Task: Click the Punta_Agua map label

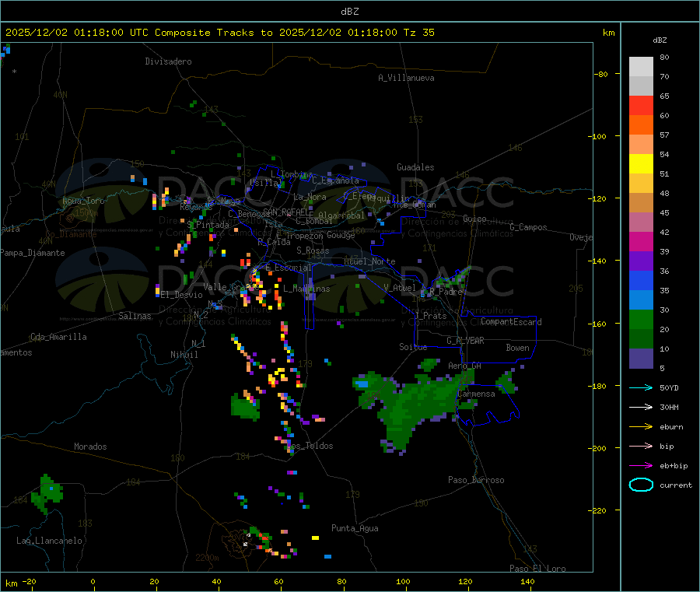Action: 355,528
